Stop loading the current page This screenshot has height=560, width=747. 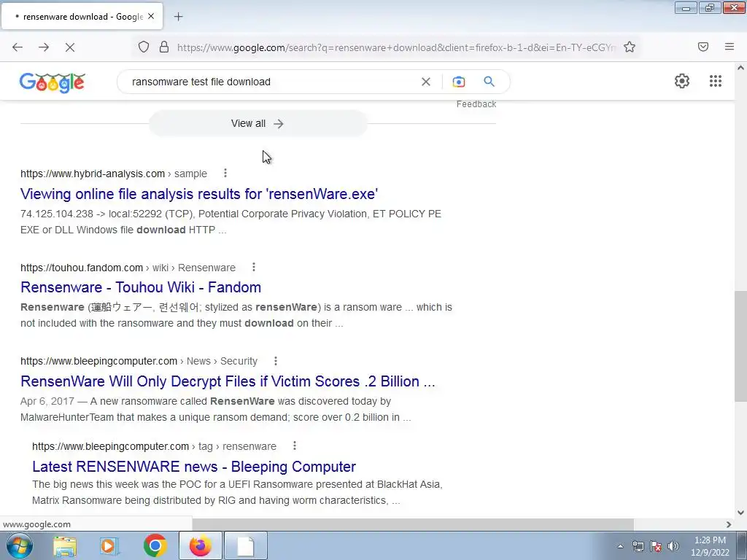pyautogui.click(x=70, y=47)
